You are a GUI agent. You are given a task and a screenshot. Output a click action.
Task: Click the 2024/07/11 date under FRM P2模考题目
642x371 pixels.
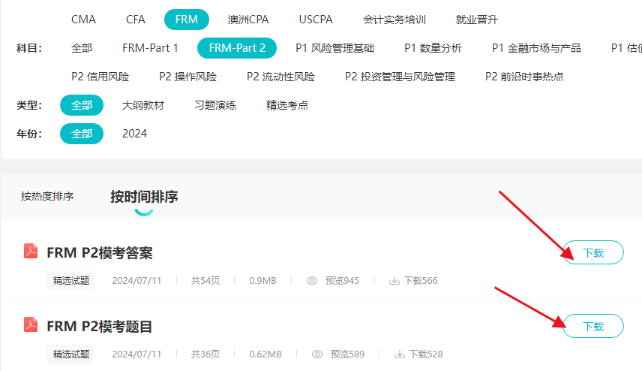point(137,354)
